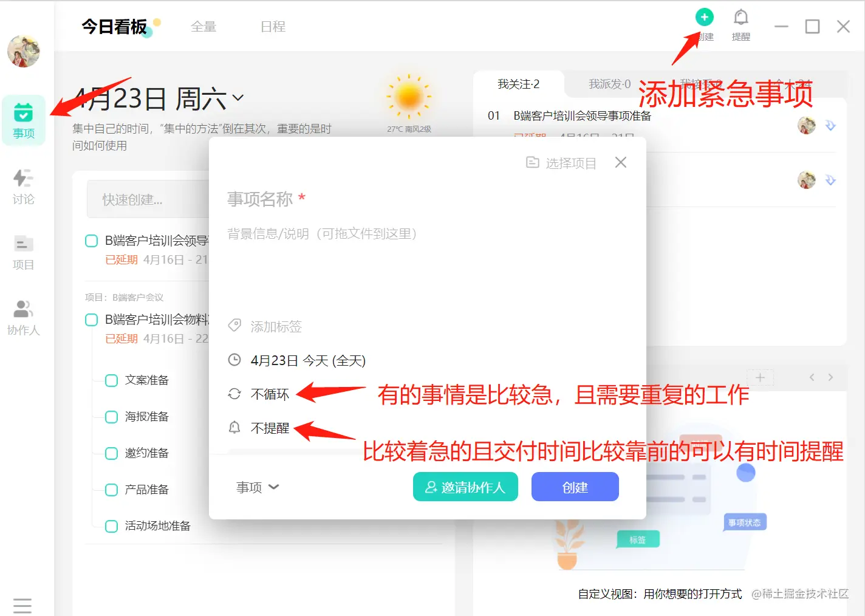Image resolution: width=865 pixels, height=616 pixels.
Task: Click blue arrow icon on second 我关注 row
Action: coord(830,180)
